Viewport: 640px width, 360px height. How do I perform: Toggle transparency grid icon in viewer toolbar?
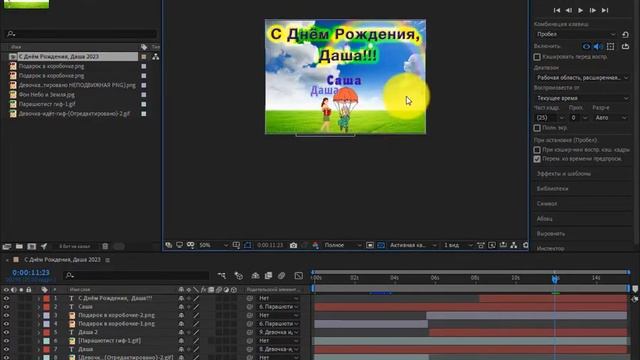[381, 245]
